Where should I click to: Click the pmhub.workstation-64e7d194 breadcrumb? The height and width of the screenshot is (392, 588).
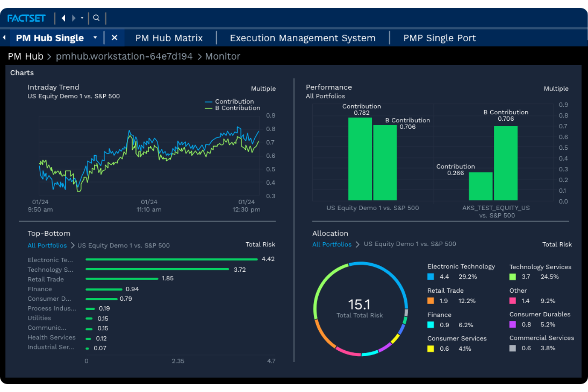124,56
